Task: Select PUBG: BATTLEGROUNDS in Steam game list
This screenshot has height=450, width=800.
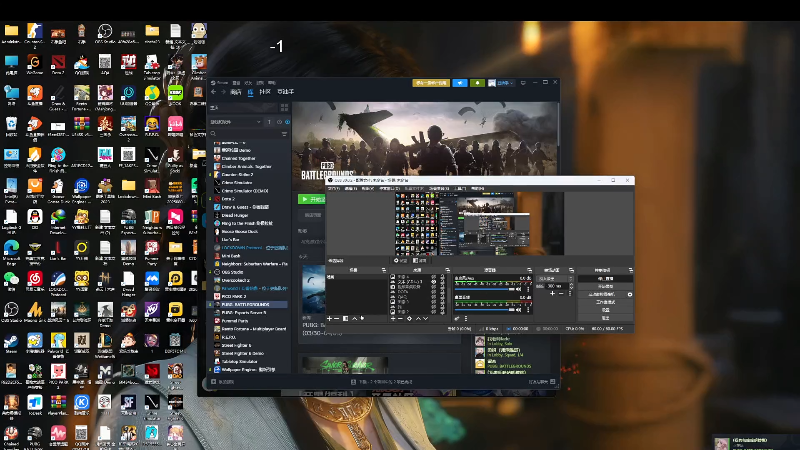Action: pos(249,305)
